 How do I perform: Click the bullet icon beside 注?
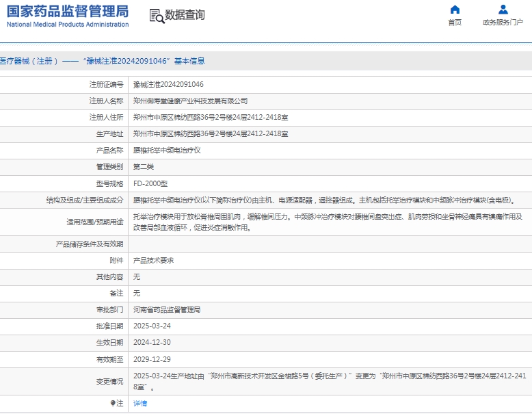(113, 403)
